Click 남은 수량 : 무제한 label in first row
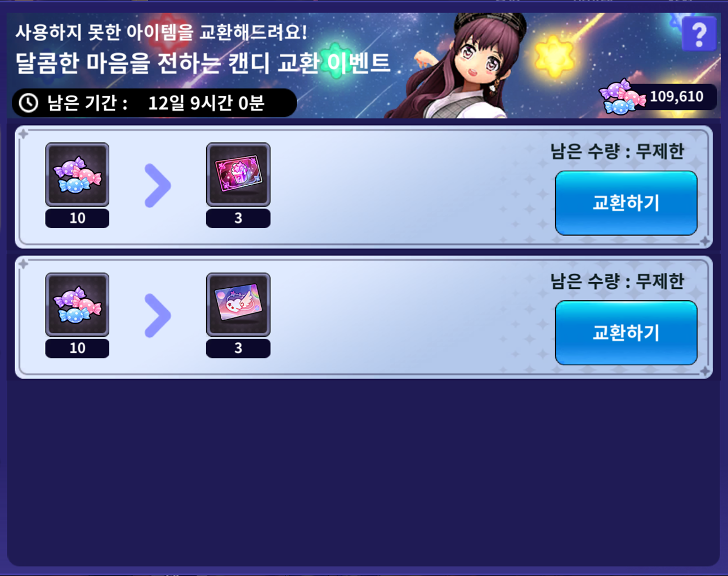Viewport: 728px width, 576px height. [617, 151]
